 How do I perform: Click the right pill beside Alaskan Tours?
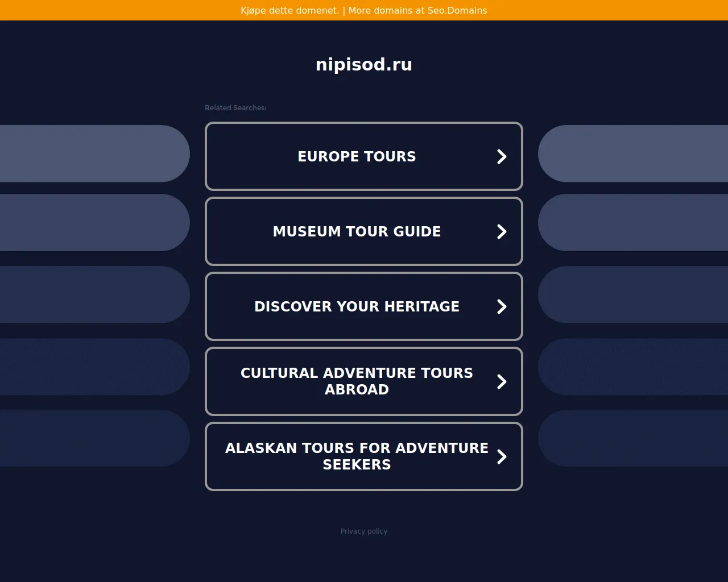(632, 438)
